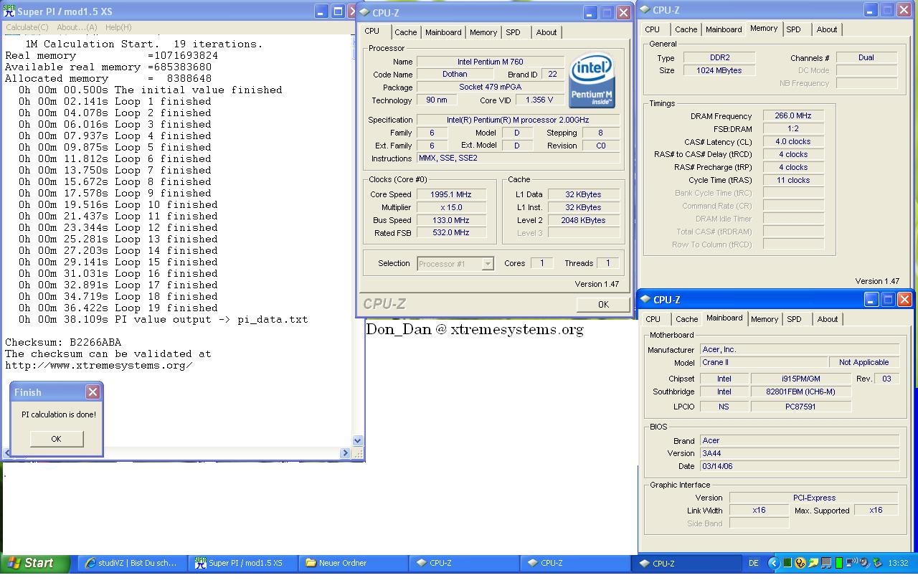Click the memory Type field DDR2

tap(718, 57)
